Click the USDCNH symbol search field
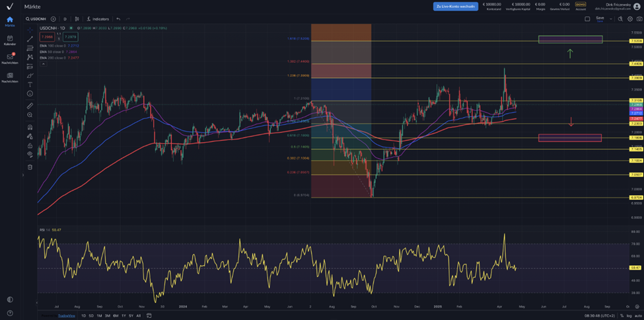This screenshot has width=644, height=320. pyautogui.click(x=38, y=19)
